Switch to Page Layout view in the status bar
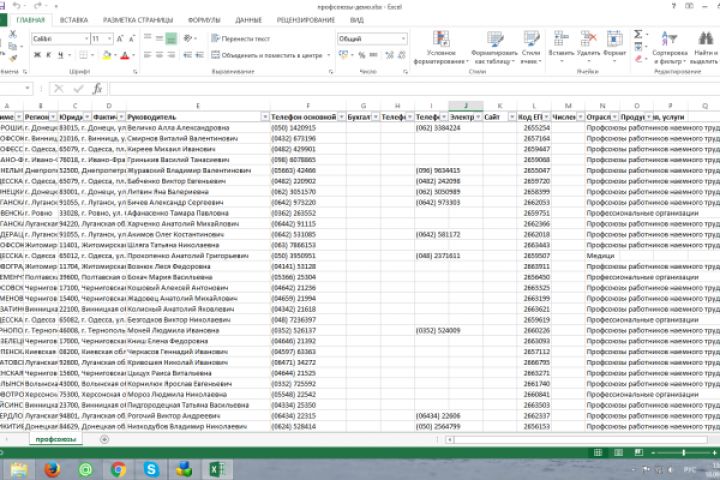The image size is (720, 480). point(618,453)
